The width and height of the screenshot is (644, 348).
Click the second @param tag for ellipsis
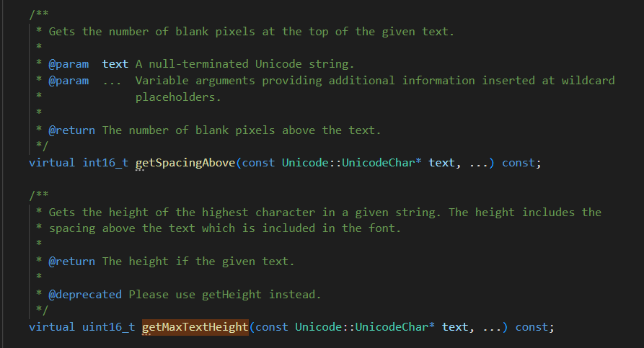point(69,81)
